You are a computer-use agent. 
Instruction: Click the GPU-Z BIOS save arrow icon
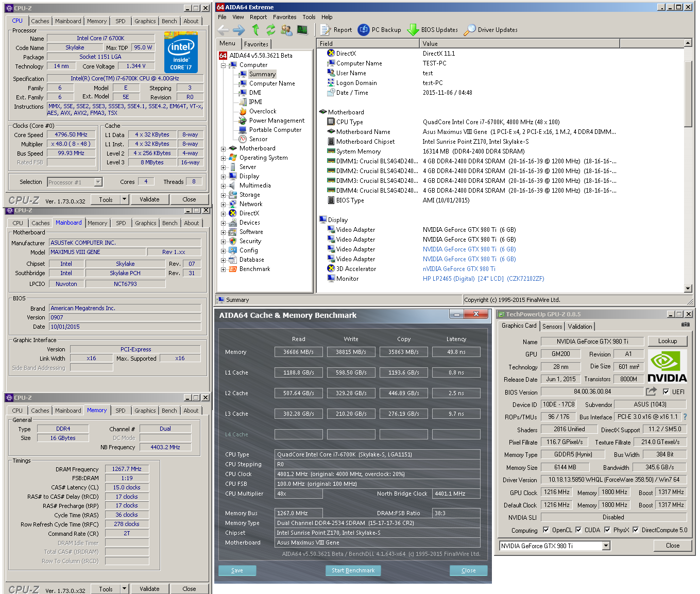652,392
